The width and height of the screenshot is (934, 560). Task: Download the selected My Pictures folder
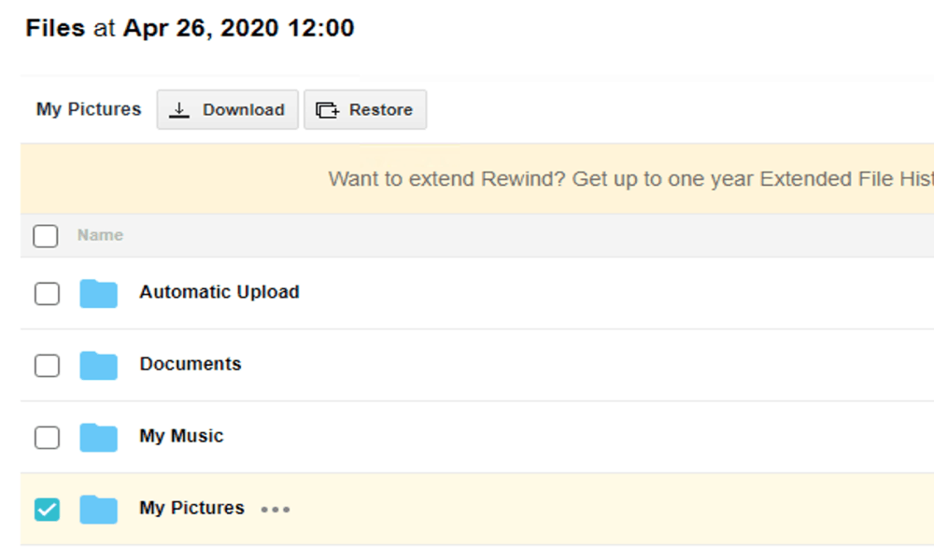coord(228,109)
